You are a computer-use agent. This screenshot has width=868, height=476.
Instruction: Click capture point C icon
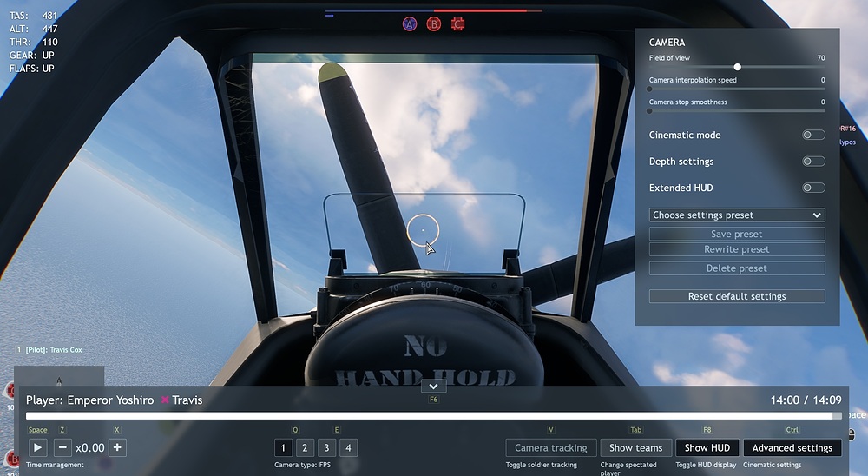(x=457, y=23)
